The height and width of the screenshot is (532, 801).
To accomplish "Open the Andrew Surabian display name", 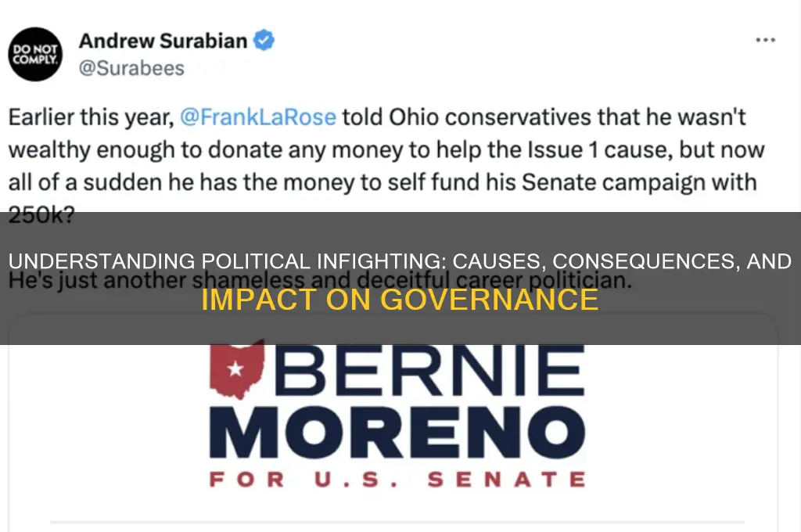I will [165, 41].
